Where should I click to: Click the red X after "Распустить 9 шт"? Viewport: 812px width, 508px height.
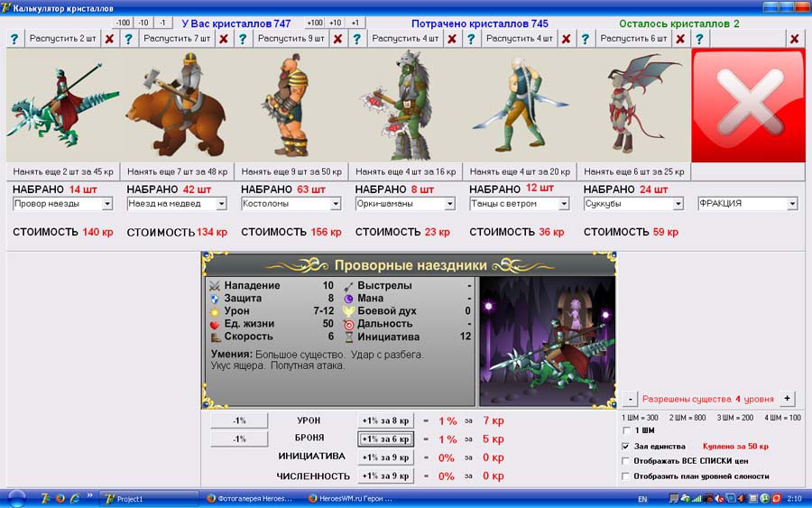click(337, 39)
